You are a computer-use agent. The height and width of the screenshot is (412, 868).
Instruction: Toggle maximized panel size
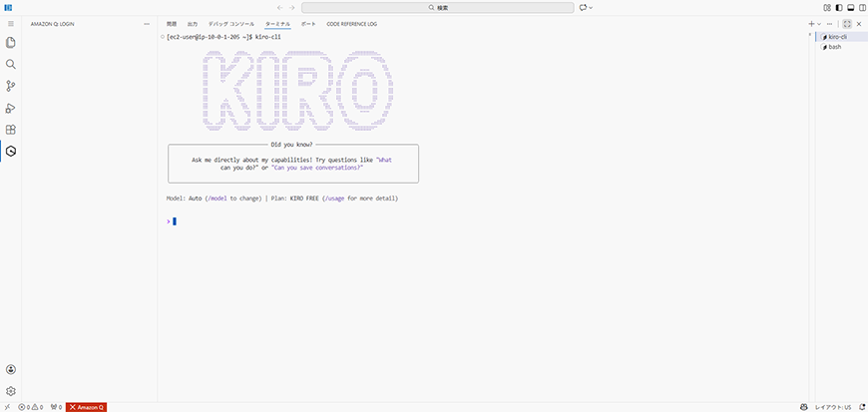tap(847, 24)
